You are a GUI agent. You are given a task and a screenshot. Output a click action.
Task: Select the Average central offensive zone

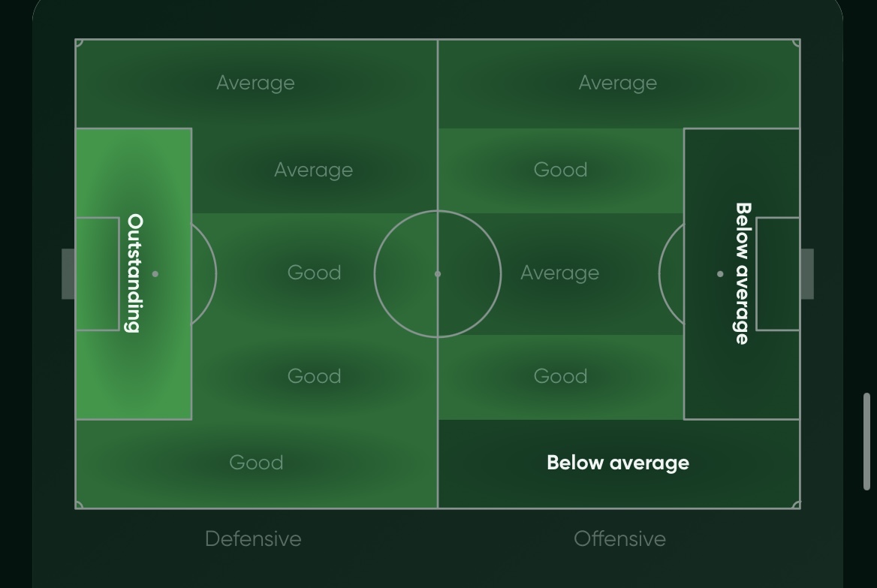point(560,273)
